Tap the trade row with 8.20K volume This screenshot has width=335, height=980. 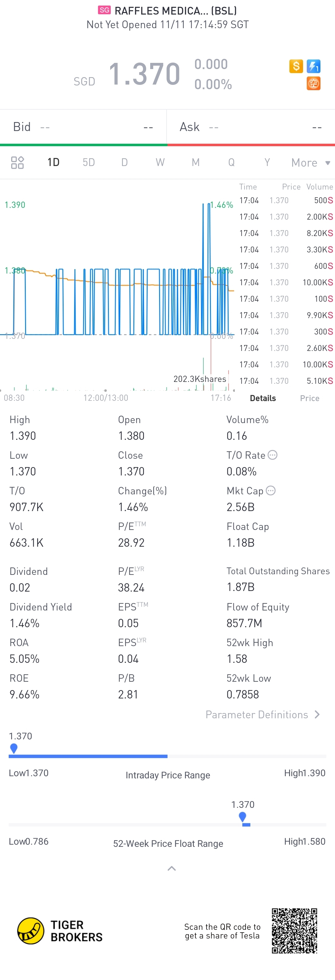[286, 233]
